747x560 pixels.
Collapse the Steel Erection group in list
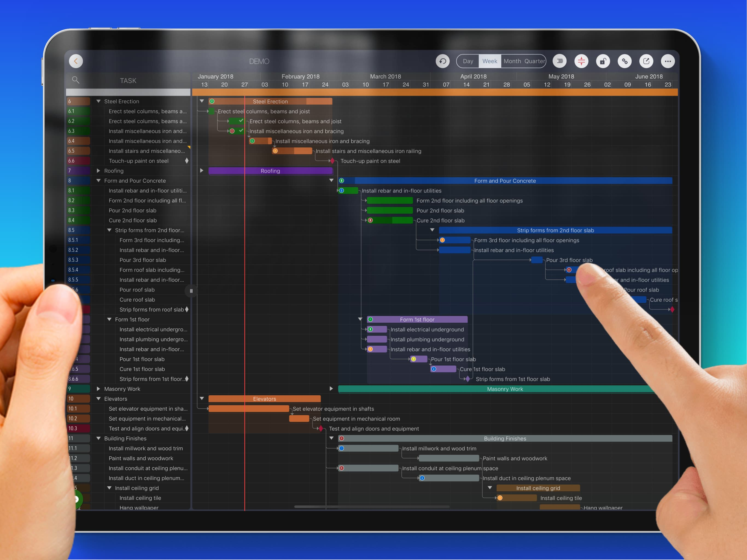98,101
